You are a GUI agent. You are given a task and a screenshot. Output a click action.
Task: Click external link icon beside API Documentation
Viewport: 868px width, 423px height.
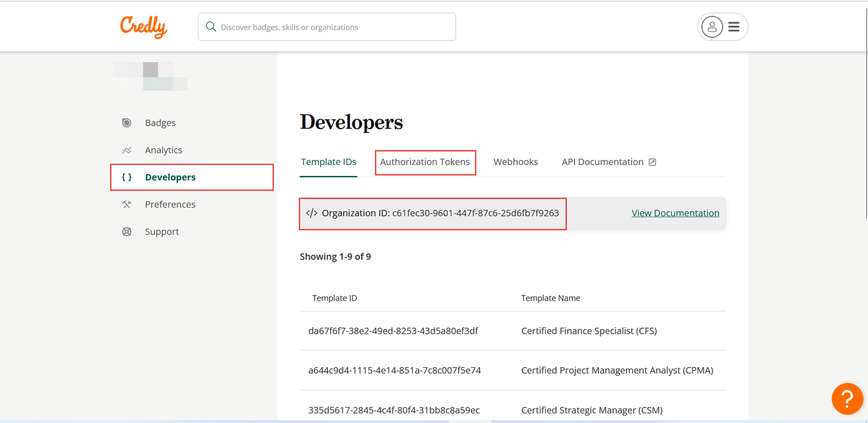653,162
